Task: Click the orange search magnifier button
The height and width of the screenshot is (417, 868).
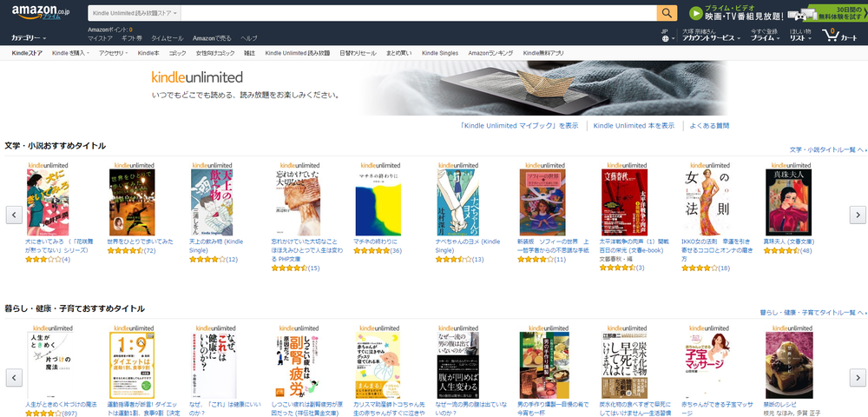Action: coord(667,13)
